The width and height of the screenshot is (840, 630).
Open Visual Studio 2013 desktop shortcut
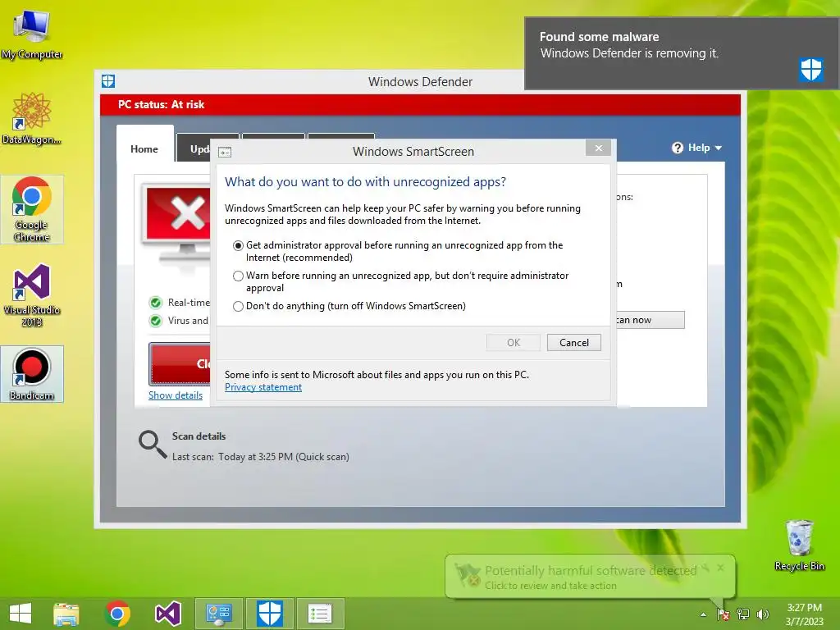pos(32,294)
